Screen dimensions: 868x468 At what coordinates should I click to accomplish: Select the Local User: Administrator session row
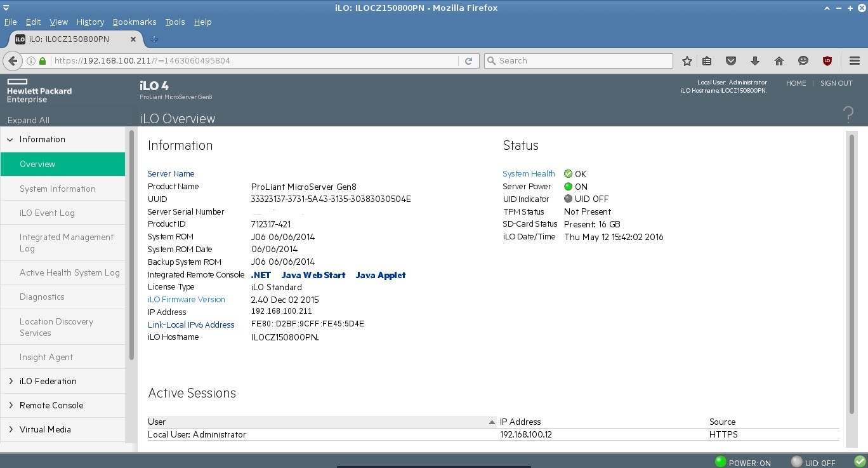[x=493, y=435]
